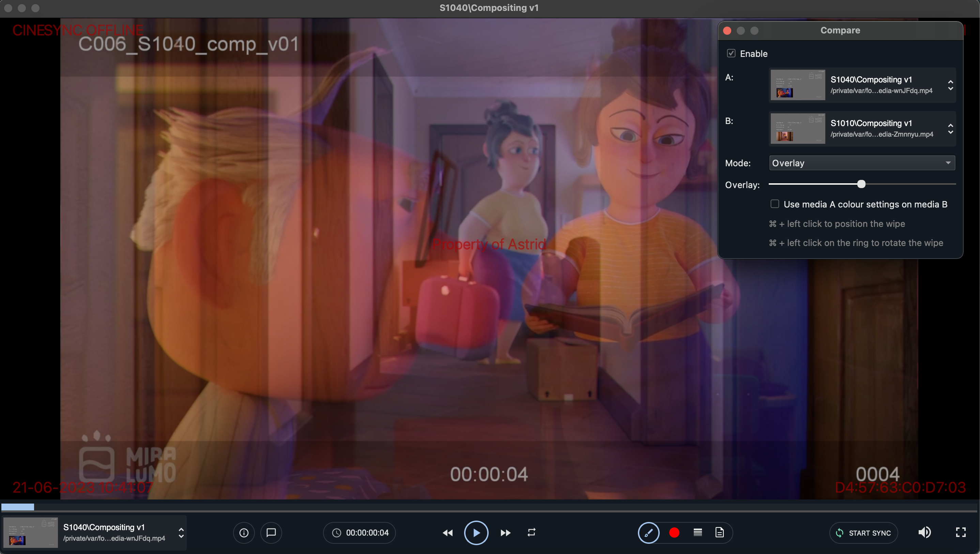Enter fullscreen mode

tap(961, 532)
